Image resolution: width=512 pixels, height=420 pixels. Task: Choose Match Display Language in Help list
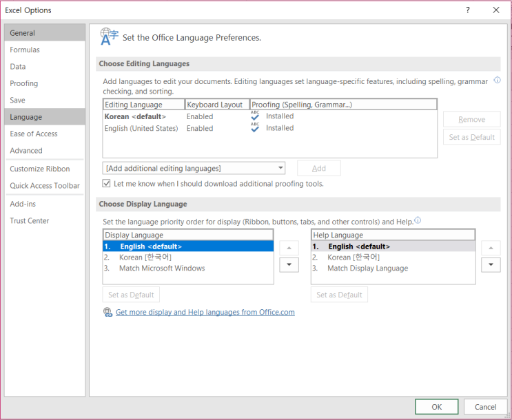point(367,269)
